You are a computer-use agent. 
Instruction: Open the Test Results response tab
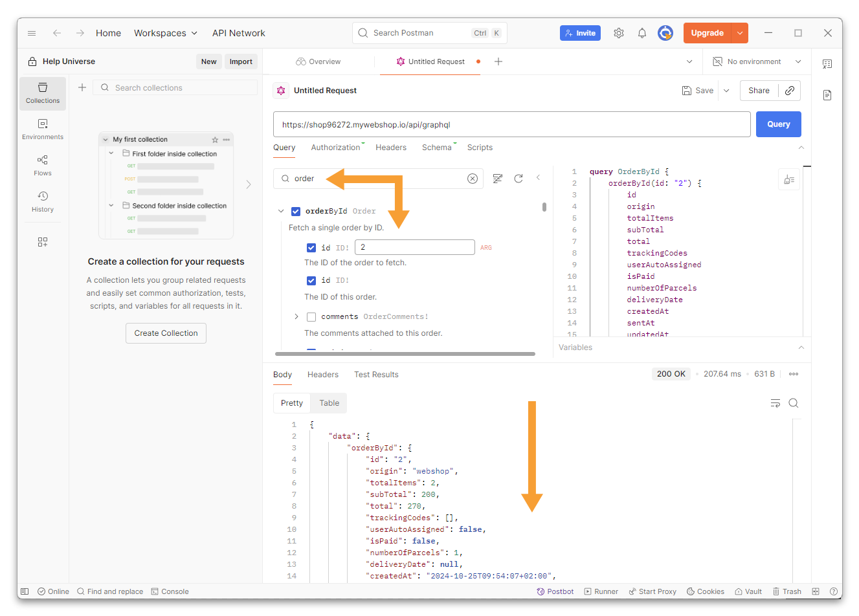point(376,375)
